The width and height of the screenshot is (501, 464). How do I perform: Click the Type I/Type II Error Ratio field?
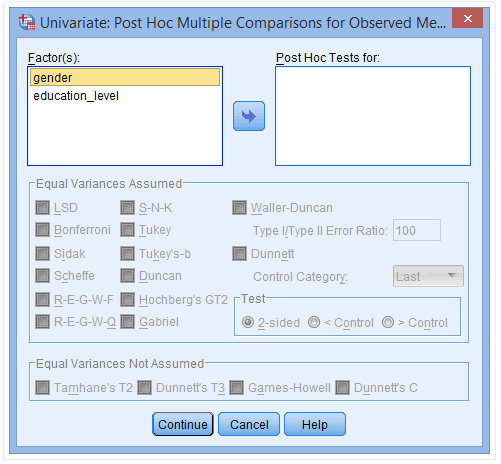coord(417,230)
